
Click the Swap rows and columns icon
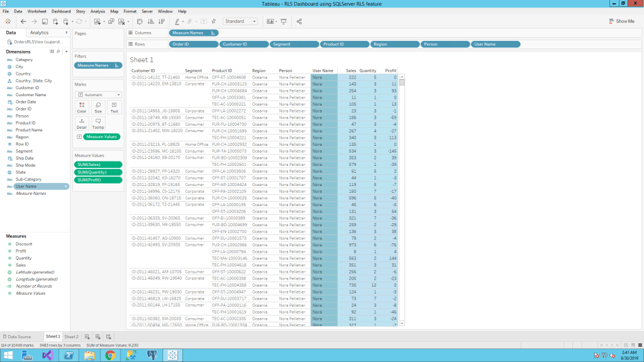point(140,21)
